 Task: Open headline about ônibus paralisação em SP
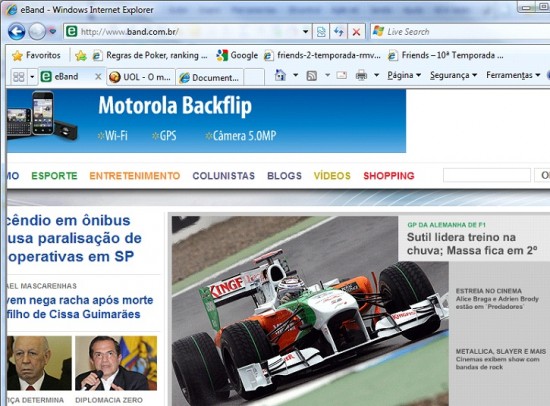point(74,239)
